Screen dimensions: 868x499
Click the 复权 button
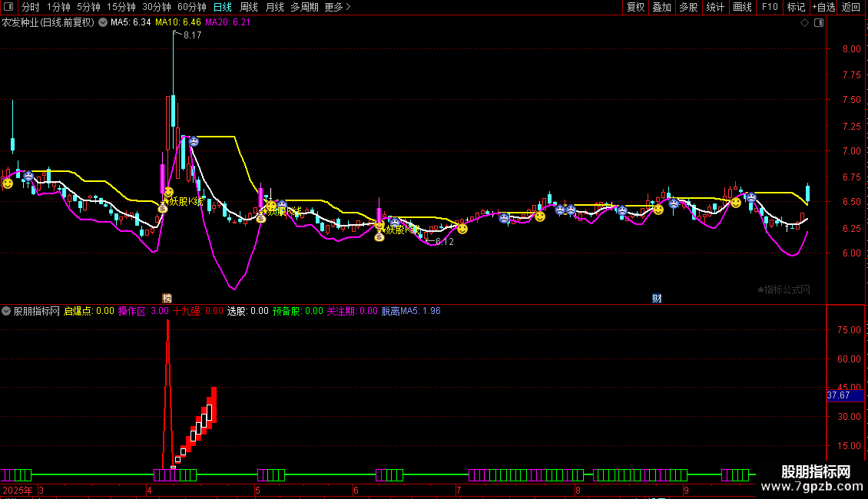635,7
